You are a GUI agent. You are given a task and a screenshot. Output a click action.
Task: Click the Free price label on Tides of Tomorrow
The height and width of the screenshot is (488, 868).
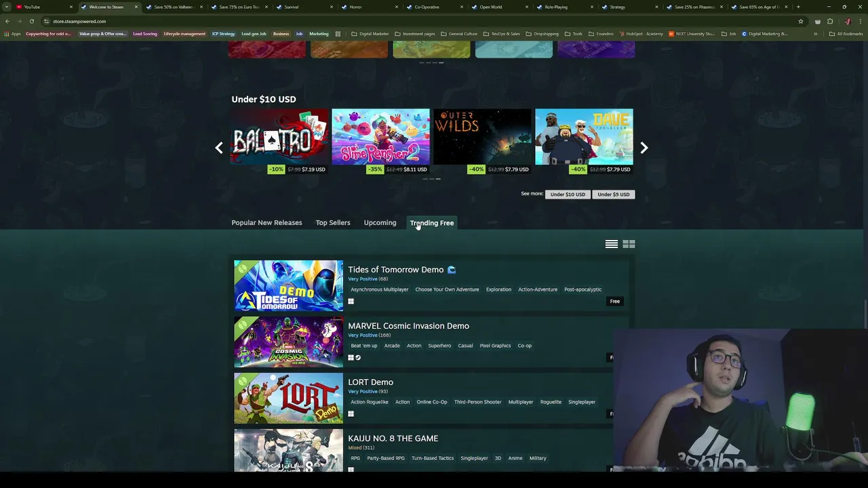pos(615,301)
